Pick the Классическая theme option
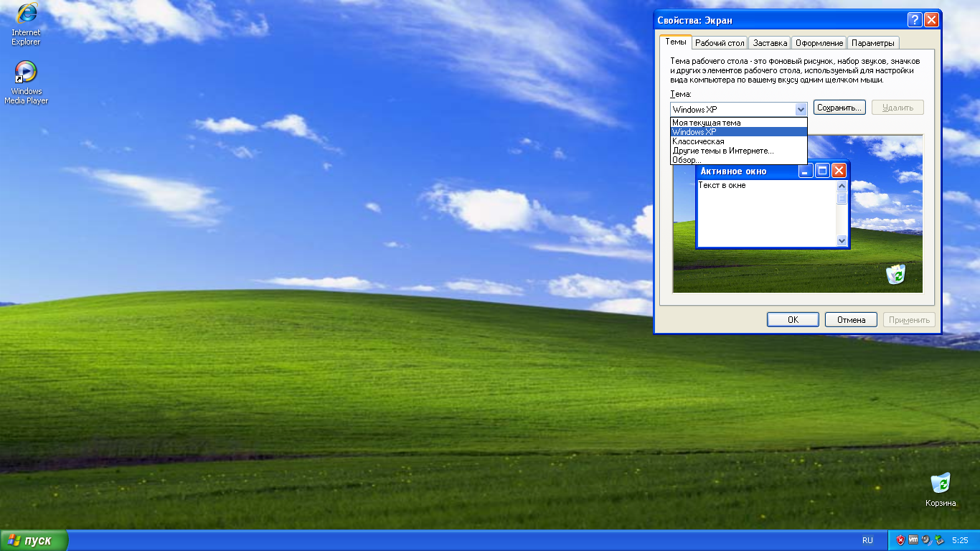Screen dimensions: 980x551 pos(739,141)
